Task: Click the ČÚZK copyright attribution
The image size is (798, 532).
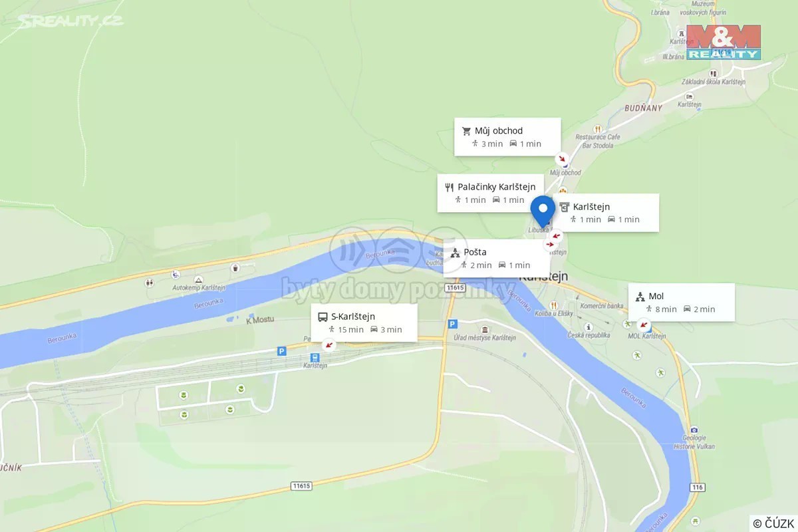Action: [773, 523]
